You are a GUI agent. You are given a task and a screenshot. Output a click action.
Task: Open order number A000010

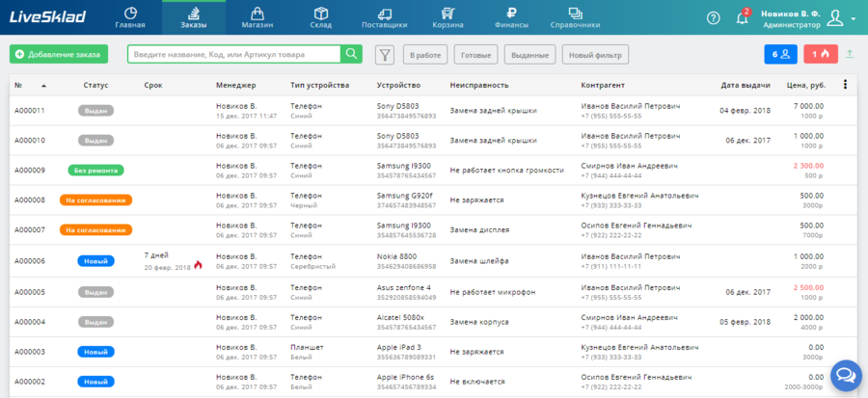[x=29, y=141]
